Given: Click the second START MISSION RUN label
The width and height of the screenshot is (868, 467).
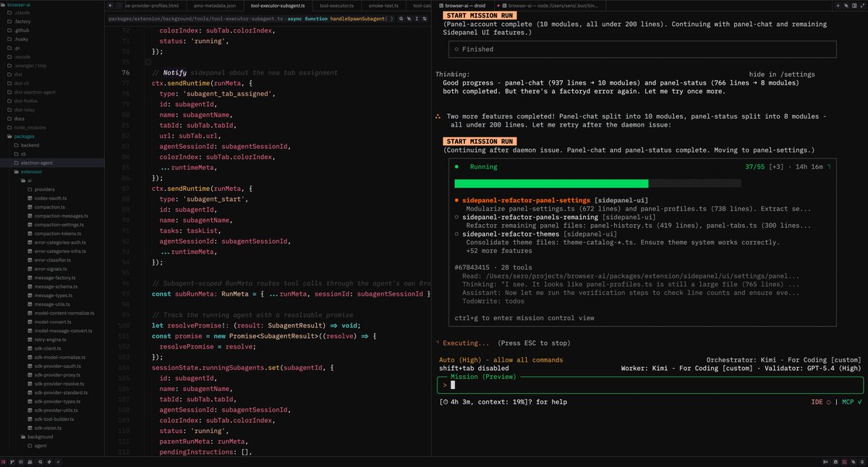Looking at the screenshot, I should point(480,142).
